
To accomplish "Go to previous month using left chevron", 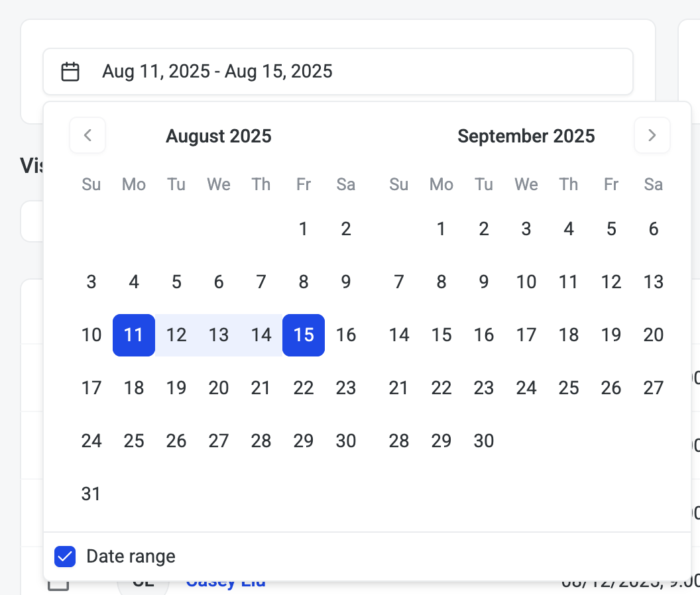I will (87, 135).
